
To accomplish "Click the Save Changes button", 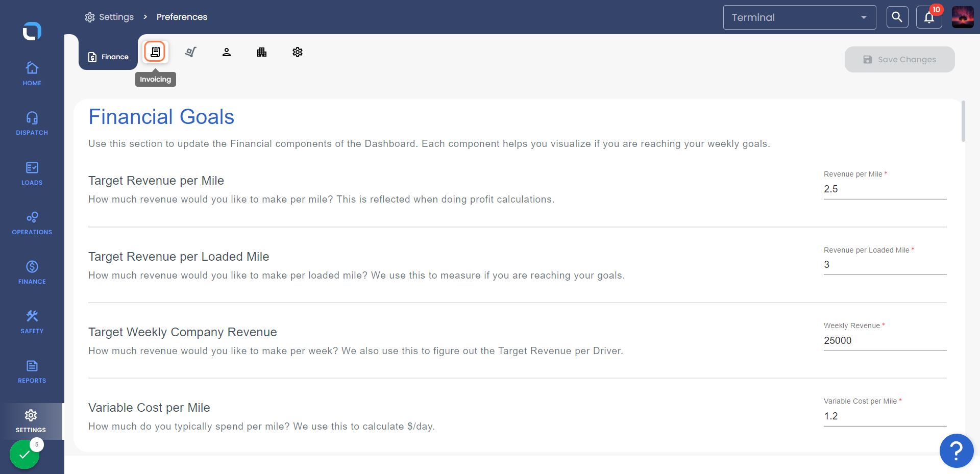I will point(899,59).
